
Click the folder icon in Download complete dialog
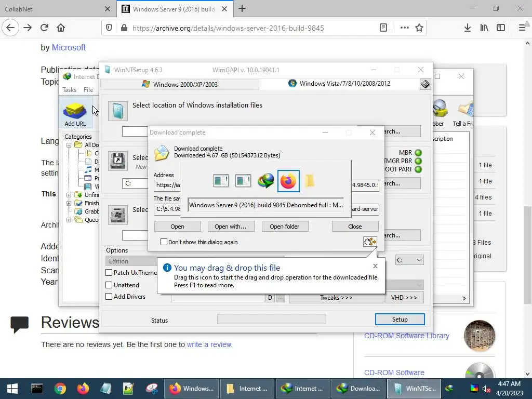162,153
